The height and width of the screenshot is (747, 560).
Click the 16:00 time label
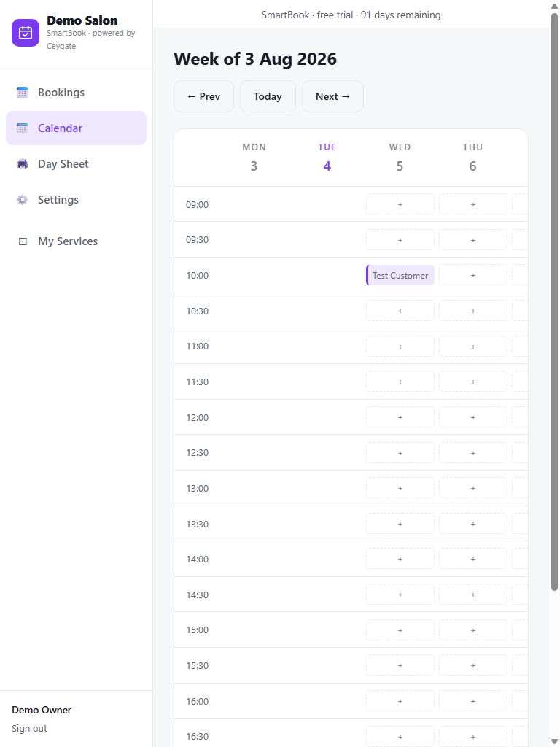point(197,701)
